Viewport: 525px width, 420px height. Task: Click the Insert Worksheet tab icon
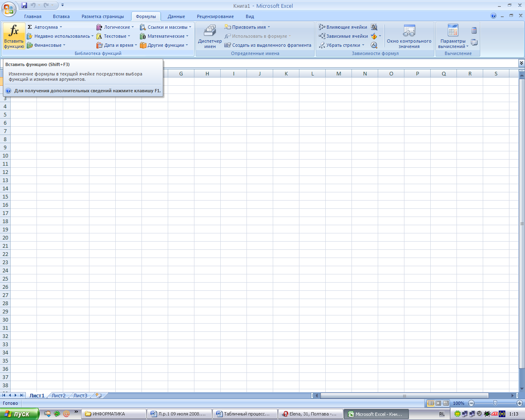pyautogui.click(x=98, y=396)
